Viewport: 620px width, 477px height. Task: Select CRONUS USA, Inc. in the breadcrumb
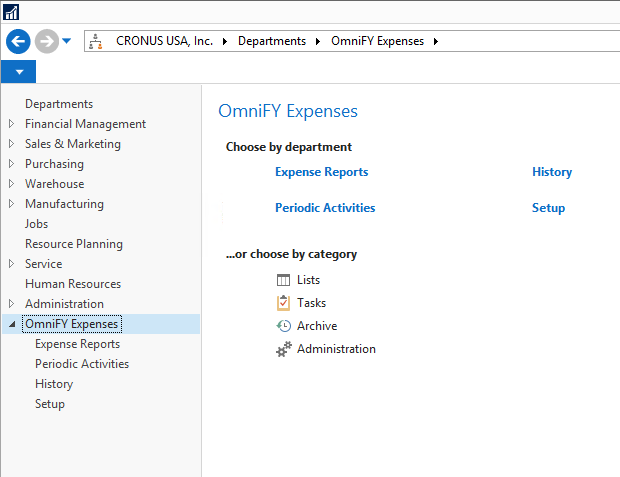coord(164,41)
